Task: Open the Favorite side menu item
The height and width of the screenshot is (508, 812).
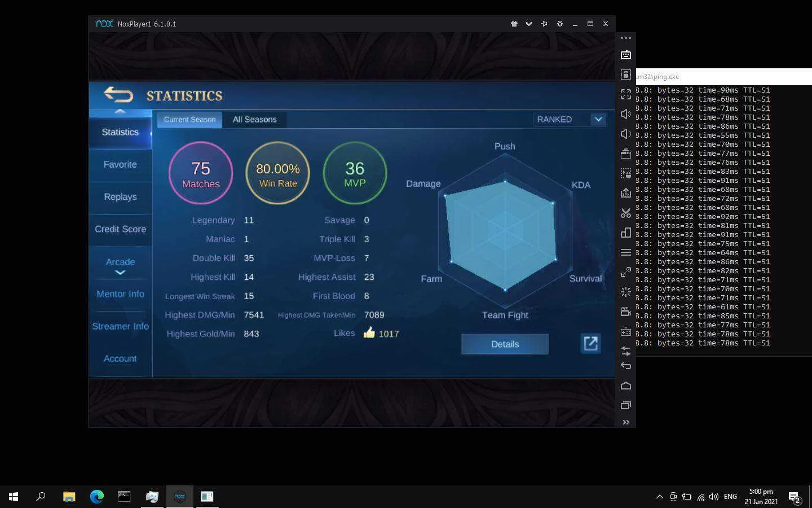Action: (120, 164)
